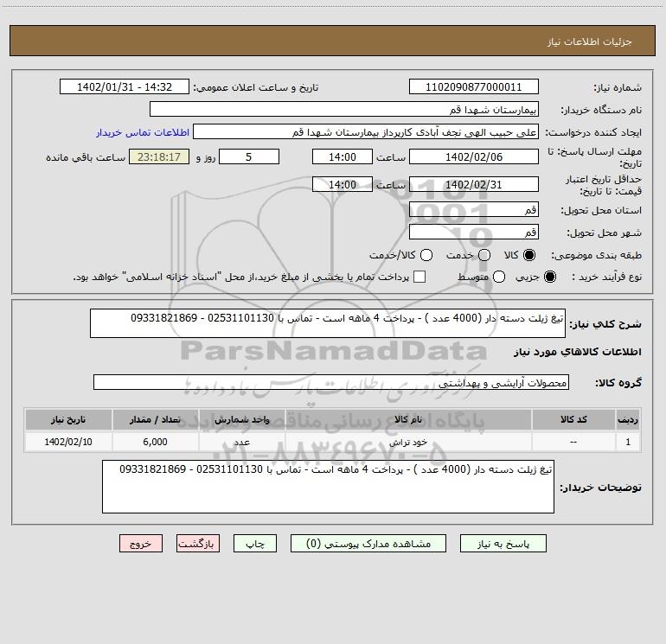Viewport: 666px width, 644px height.
Task: Click the ردیف column header
Action: click(628, 419)
